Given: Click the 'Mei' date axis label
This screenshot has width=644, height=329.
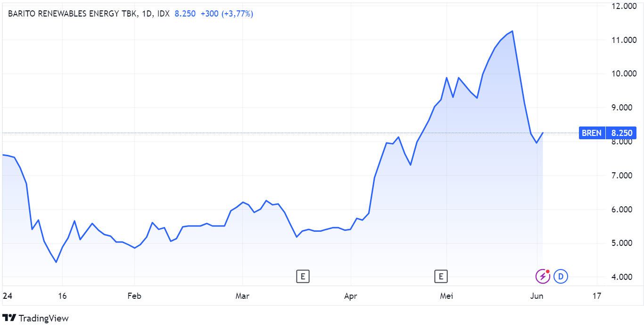Looking at the screenshot, I should point(446,296).
